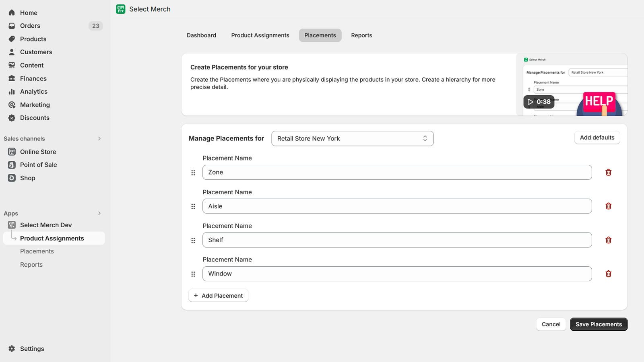The width and height of the screenshot is (644, 362).
Task: Click the Save Placements button
Action: click(x=599, y=324)
